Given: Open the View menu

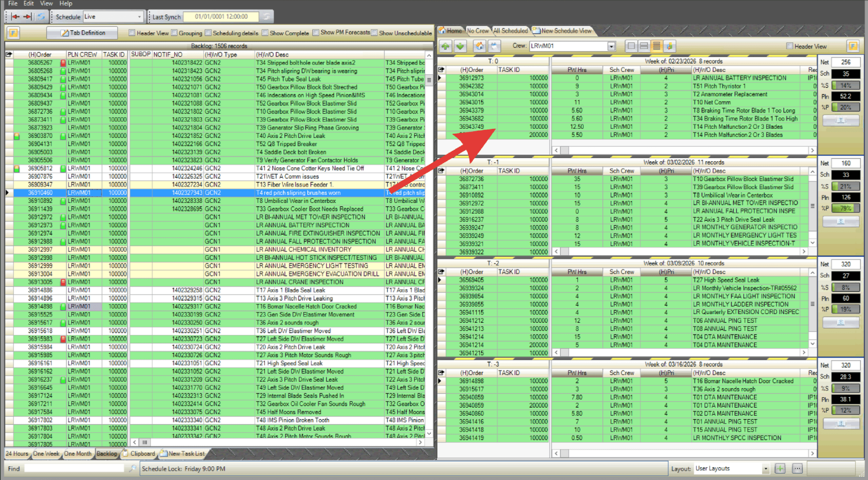Looking at the screenshot, I should coord(46,3).
